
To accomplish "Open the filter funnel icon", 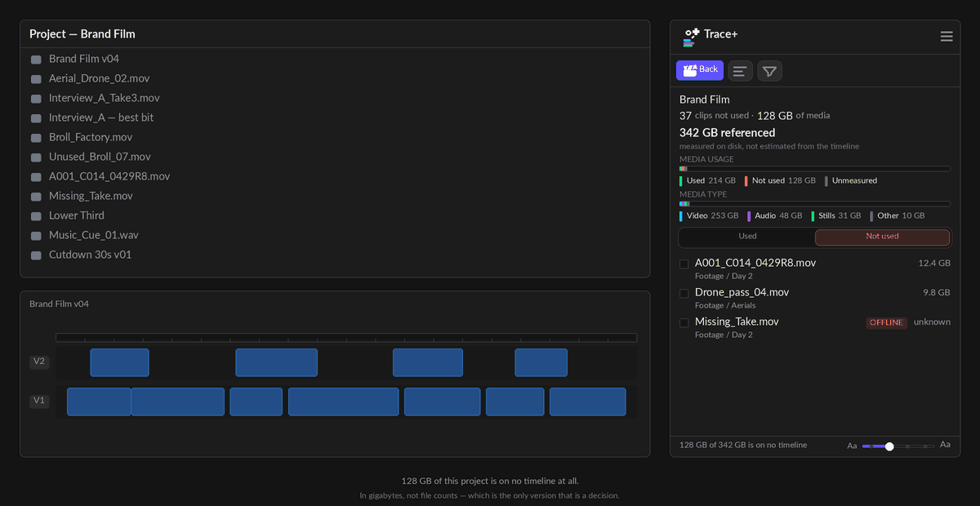I will coord(769,71).
